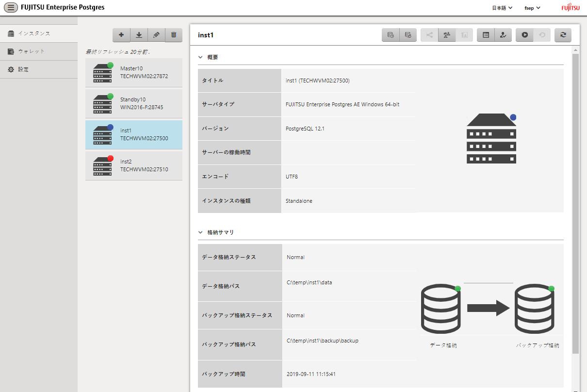
Task: Click the Standby10 server icon
Action: pyautogui.click(x=103, y=103)
